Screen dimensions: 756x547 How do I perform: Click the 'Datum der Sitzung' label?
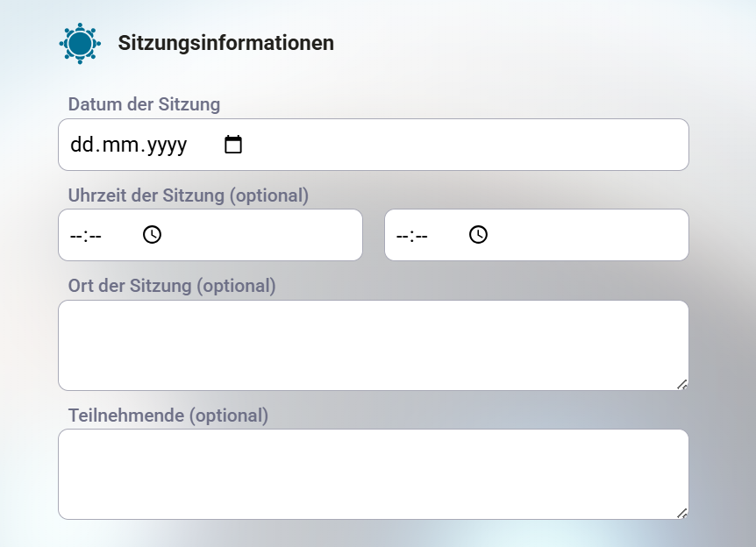click(144, 104)
